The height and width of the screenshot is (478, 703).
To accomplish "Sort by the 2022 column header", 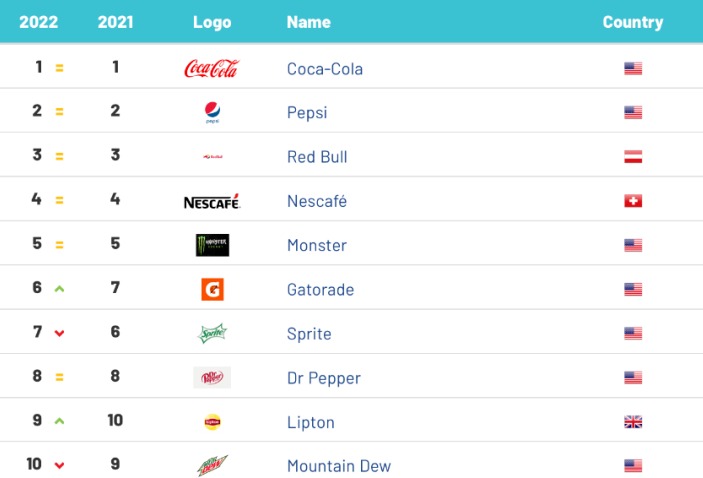I will pyautogui.click(x=39, y=22).
